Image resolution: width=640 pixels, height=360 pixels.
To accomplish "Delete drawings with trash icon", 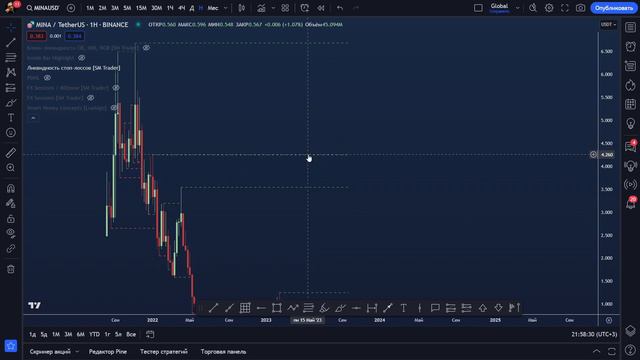I will coord(11,269).
